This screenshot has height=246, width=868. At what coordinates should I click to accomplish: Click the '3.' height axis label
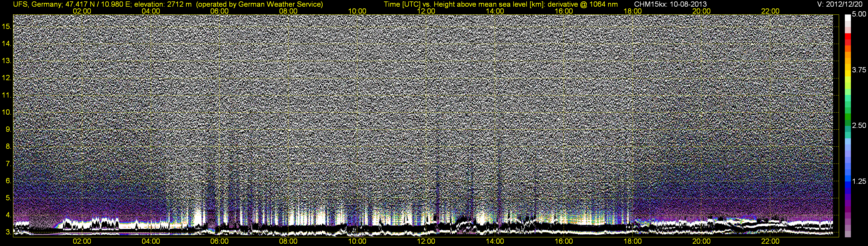9,232
